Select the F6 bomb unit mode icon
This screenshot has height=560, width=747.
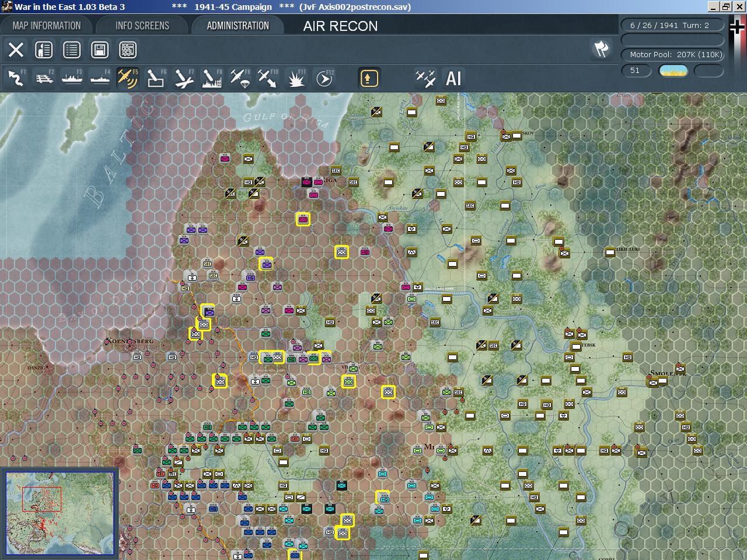coord(155,78)
